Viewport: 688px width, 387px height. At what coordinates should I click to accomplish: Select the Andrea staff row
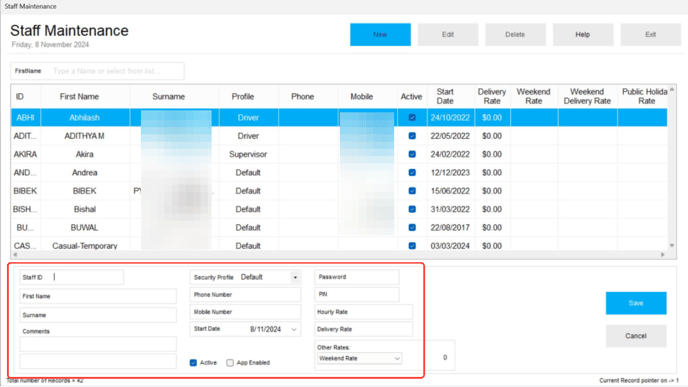click(339, 172)
